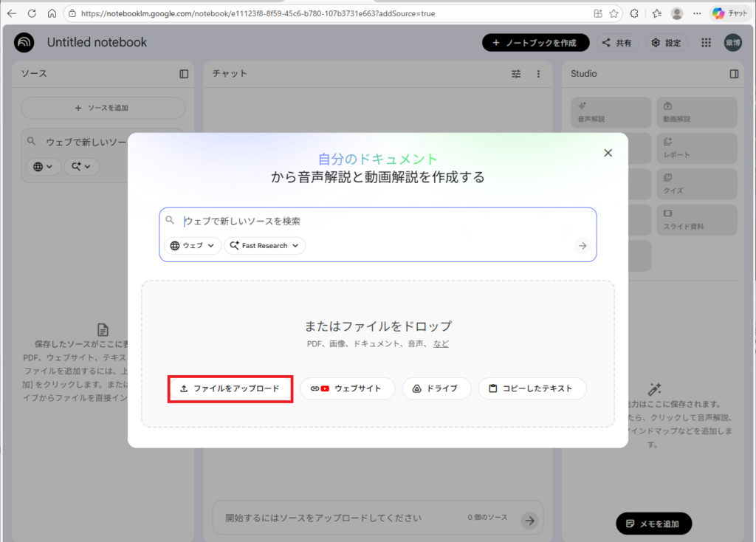Select ウェブサイト source option
This screenshot has width=756, height=542.
347,388
